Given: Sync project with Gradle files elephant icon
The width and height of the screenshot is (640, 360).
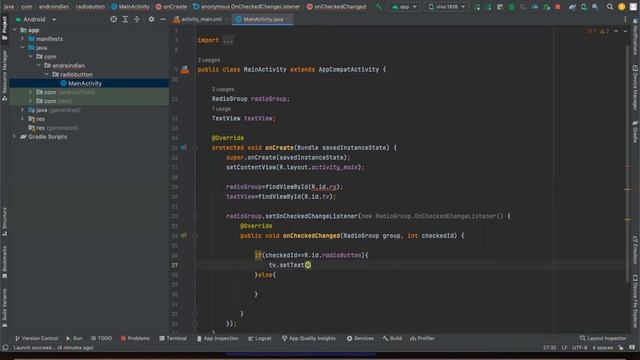Looking at the screenshot, I should click(572, 7).
